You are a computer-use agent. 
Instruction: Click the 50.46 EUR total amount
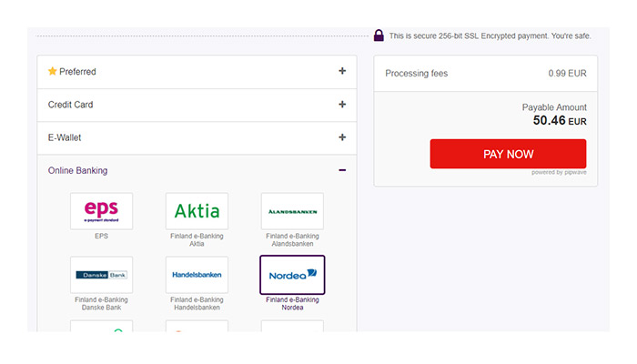click(560, 121)
